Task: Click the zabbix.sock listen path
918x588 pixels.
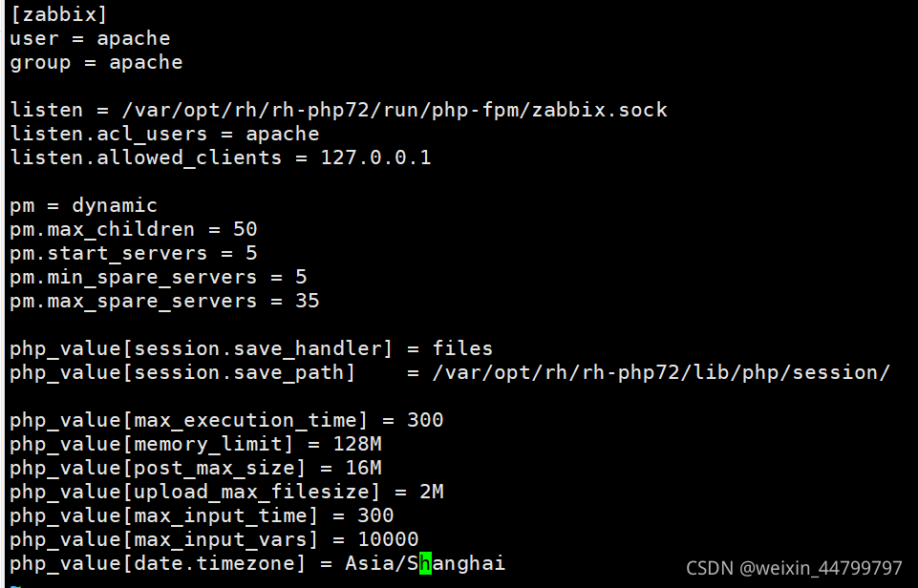Action: pyautogui.click(x=394, y=110)
